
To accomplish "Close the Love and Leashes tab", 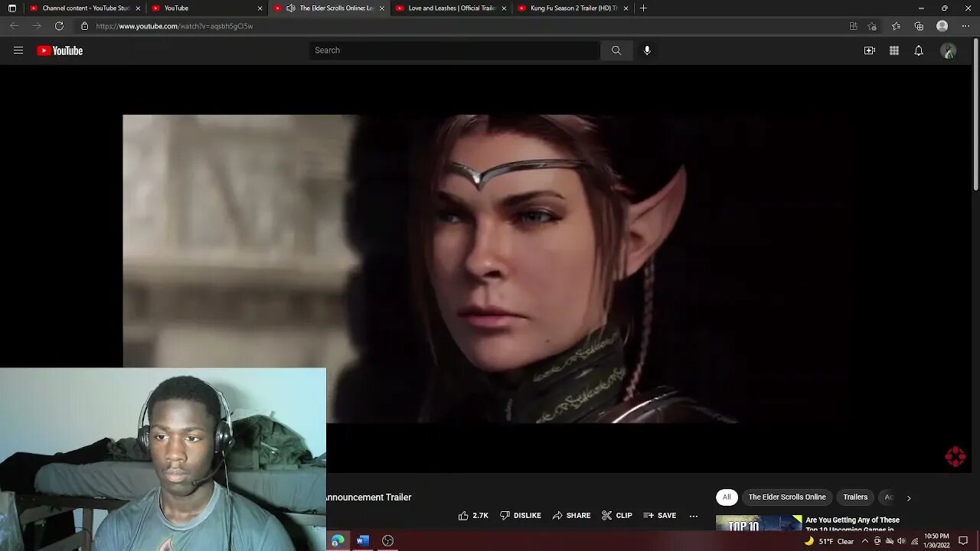I will coord(504,8).
